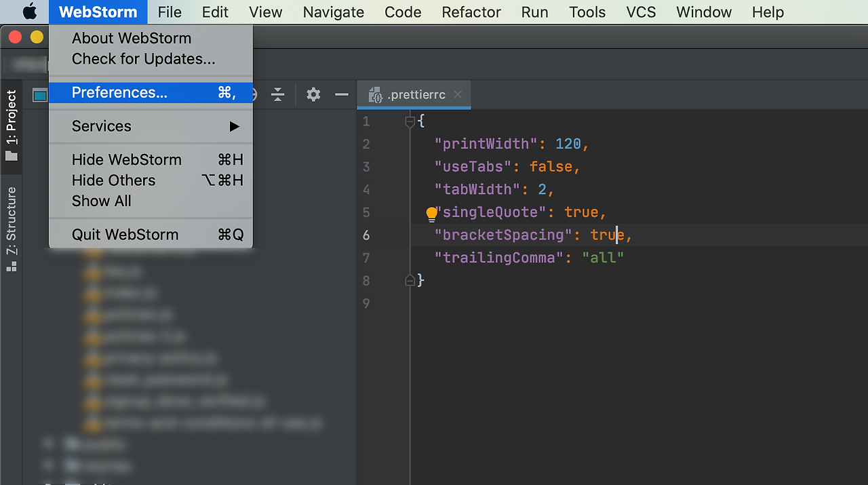
Task: Click the intention lightbulb on line 5
Action: click(431, 214)
